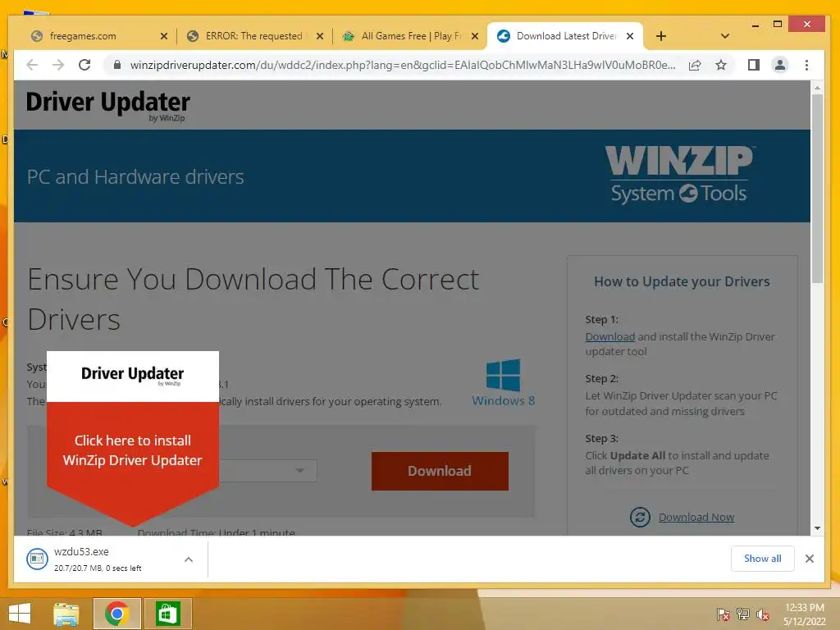The image size is (840, 630).
Task: Open File Explorer from the taskbar
Action: [66, 614]
